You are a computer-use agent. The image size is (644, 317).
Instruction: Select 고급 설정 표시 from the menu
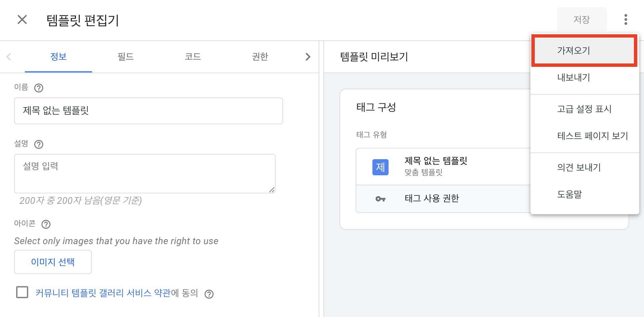(584, 109)
